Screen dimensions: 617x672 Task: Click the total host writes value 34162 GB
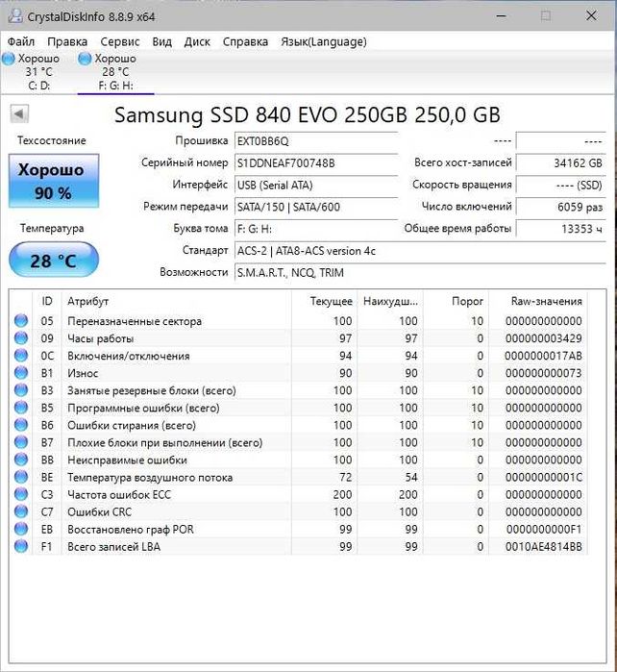click(x=561, y=162)
